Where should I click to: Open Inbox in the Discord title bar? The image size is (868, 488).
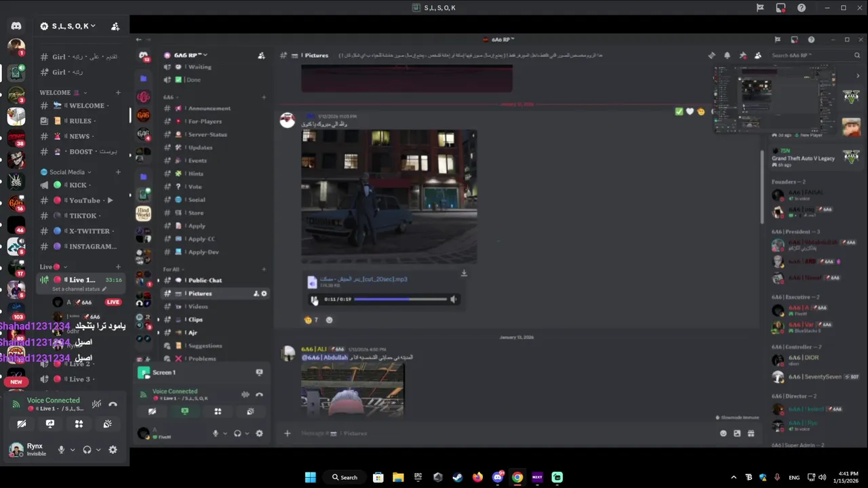[781, 7]
